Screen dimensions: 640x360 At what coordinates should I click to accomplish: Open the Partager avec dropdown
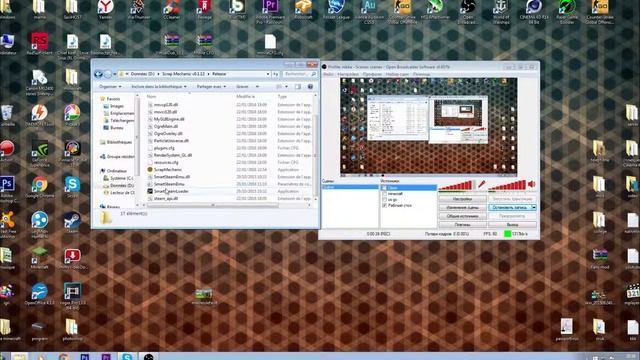point(211,87)
